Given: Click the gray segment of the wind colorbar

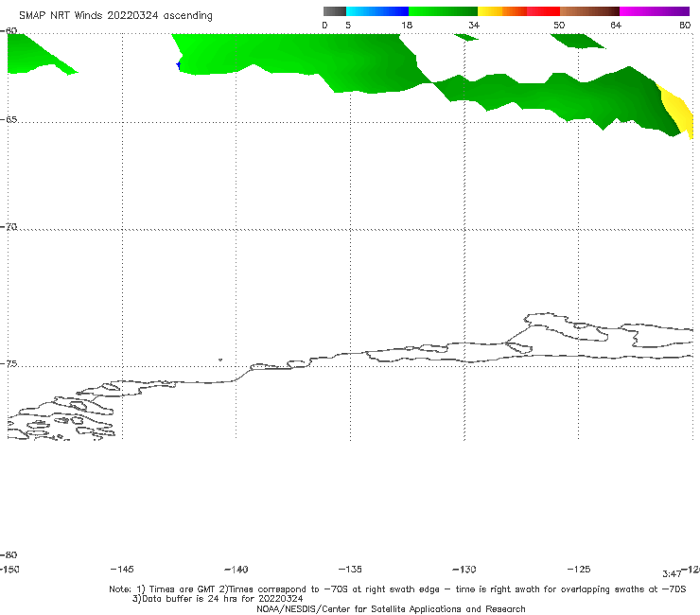Looking at the screenshot, I should pos(334,11).
